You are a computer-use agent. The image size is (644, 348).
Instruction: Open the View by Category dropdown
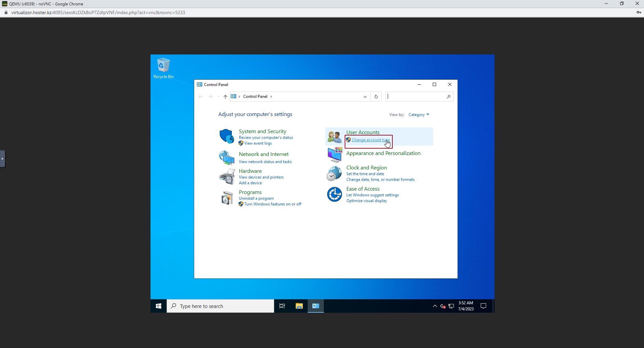point(419,115)
